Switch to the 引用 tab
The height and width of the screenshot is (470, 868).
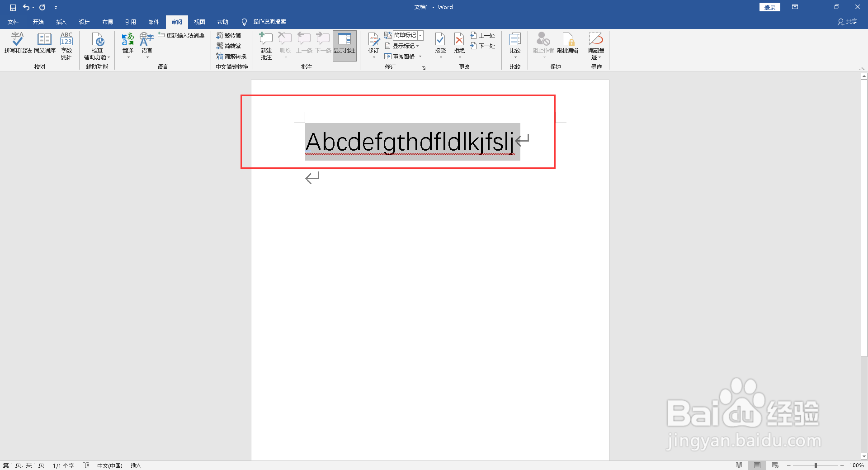(x=130, y=22)
